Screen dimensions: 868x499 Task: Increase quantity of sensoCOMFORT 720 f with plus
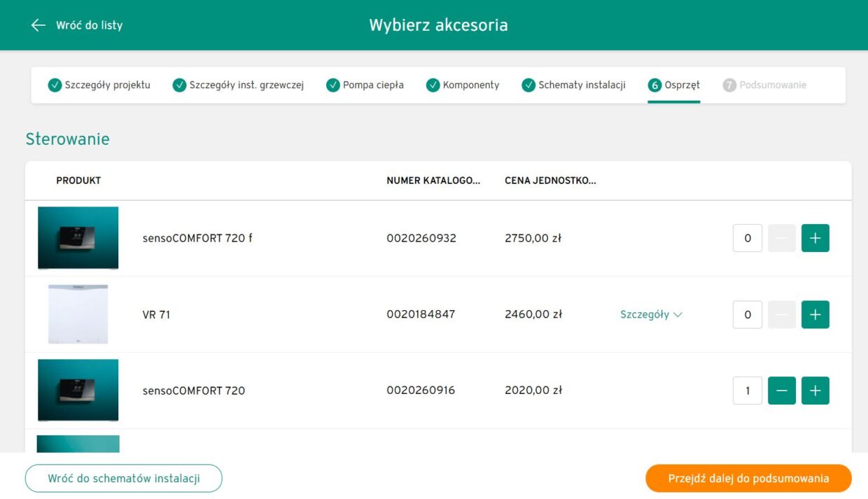tap(815, 238)
